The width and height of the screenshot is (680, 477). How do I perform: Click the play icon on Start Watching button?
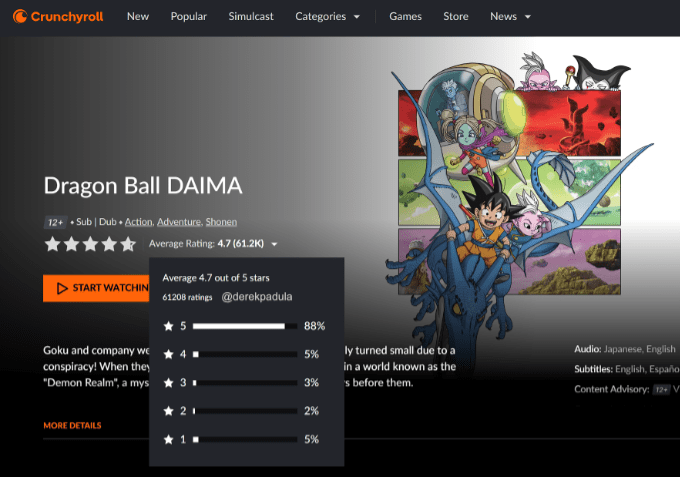pos(62,288)
